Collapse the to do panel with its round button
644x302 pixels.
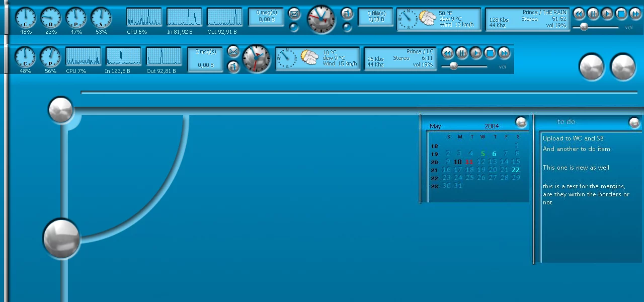pyautogui.click(x=634, y=122)
